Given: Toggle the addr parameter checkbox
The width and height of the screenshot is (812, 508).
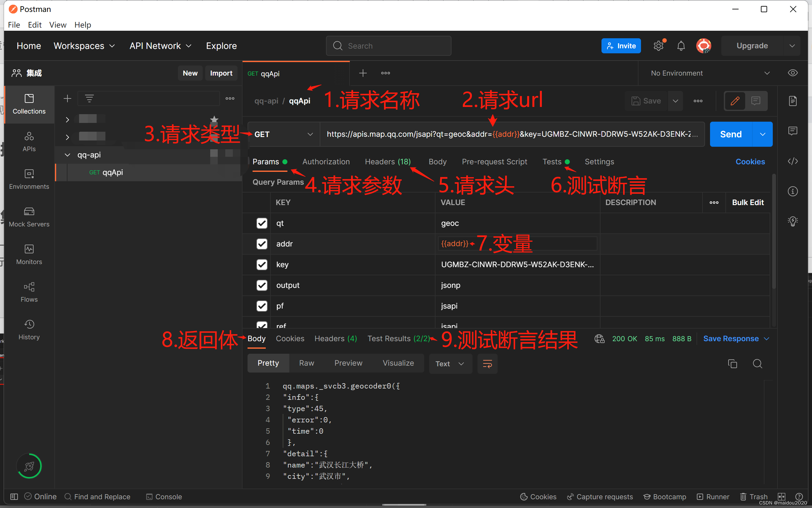Looking at the screenshot, I should pos(262,243).
